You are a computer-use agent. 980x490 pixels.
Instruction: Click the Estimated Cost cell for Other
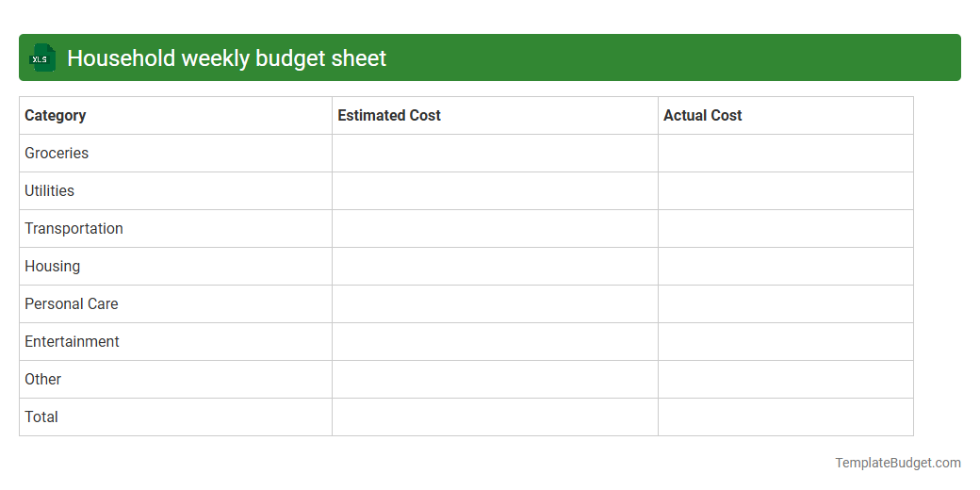pos(495,380)
